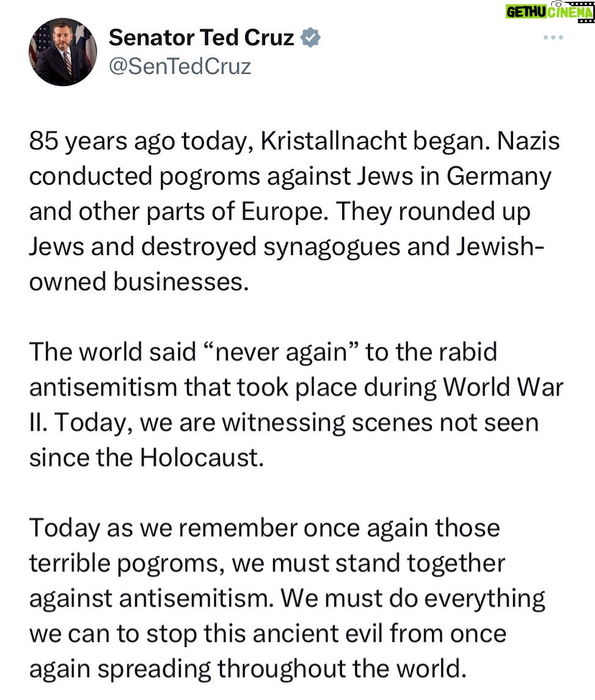Click the phrase "World War" in the tweet
Screen dimensions: 595x700
point(503,388)
